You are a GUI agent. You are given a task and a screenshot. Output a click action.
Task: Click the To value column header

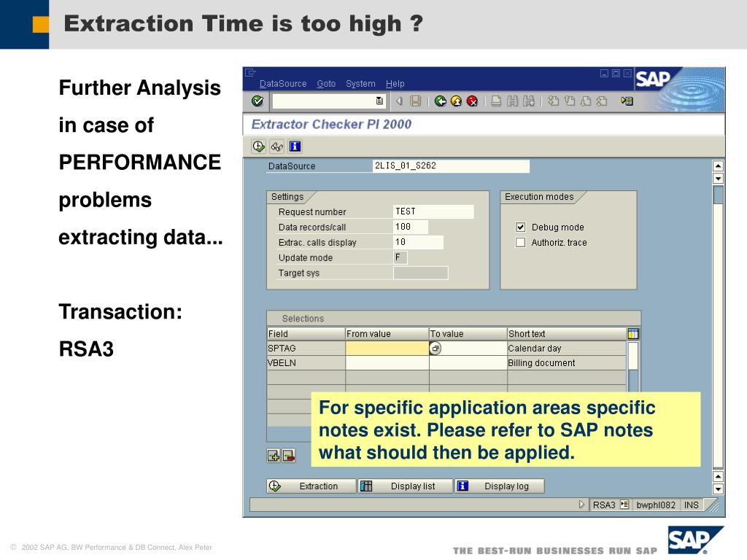(468, 333)
